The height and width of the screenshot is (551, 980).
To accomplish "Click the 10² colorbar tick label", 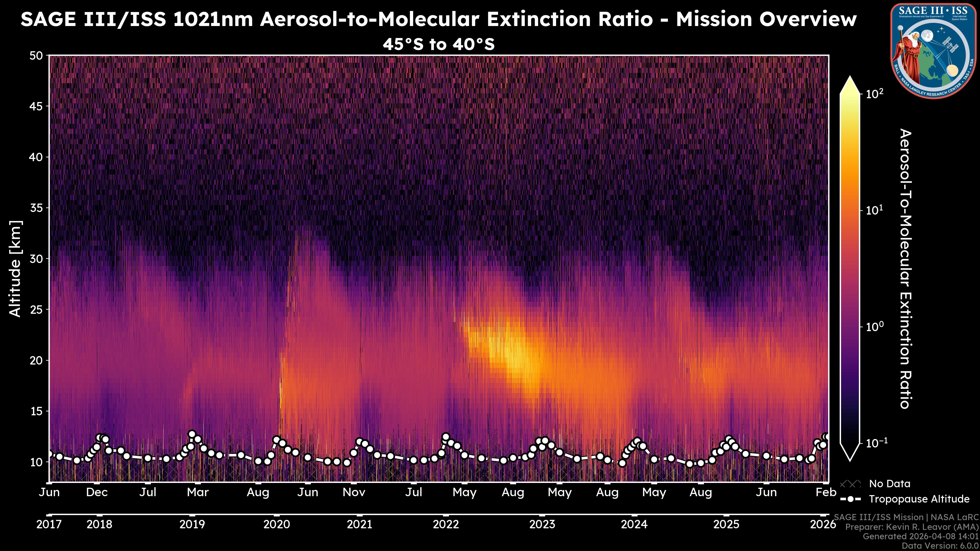I will 875,94.
